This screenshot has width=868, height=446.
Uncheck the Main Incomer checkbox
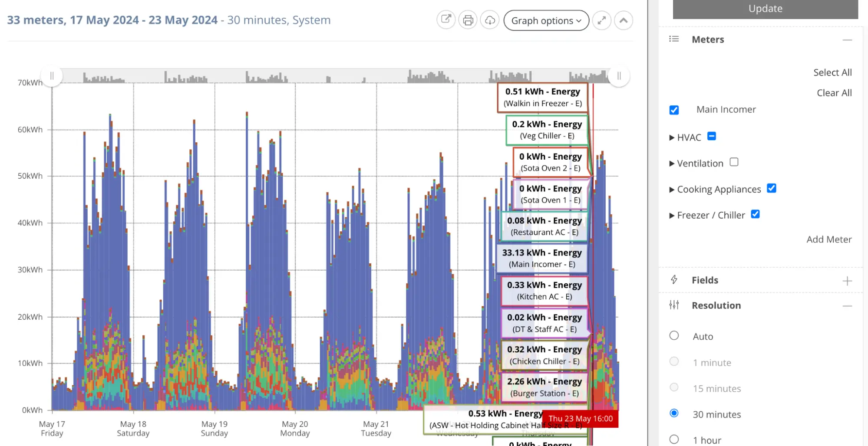point(674,110)
